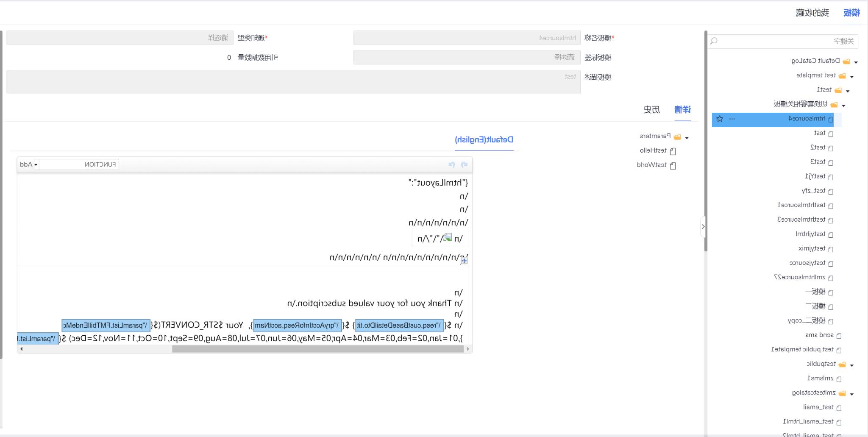Click the file icon beside zmlsms1
Screen dimensions: 868x437
click(x=839, y=379)
